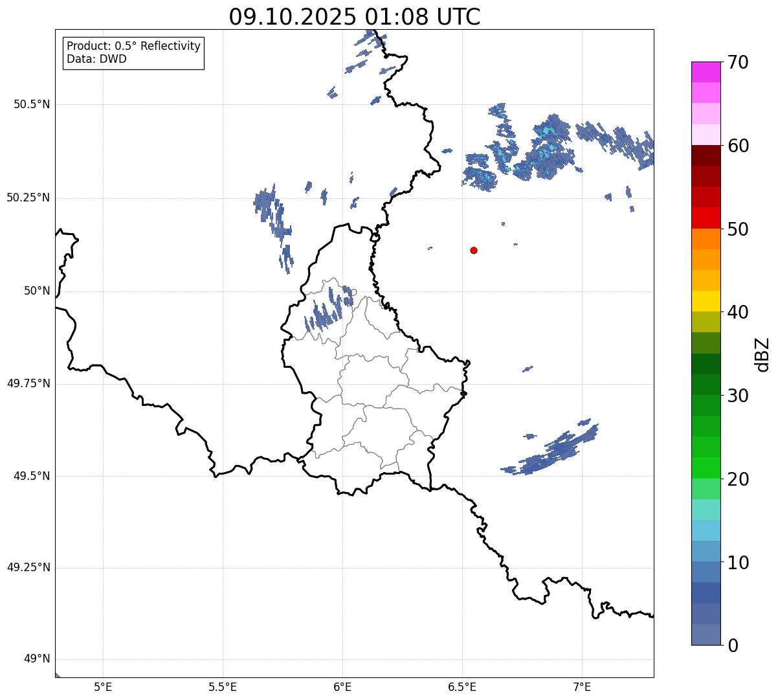Screen dimensions: 778x700
Task: Click the 5.5°E longitude label
Action: pyautogui.click(x=223, y=686)
